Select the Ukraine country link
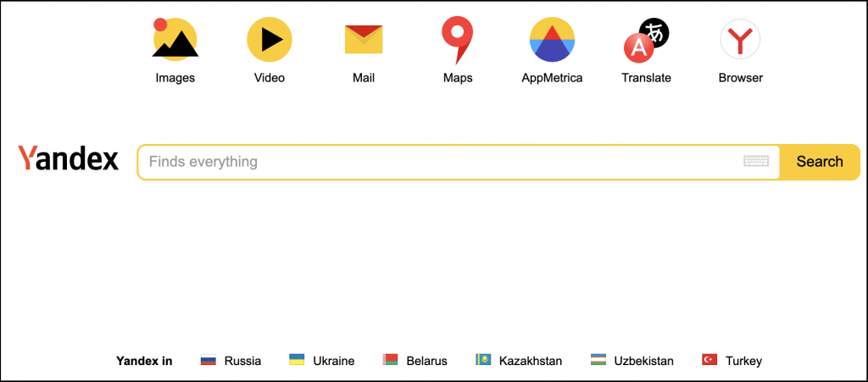The height and width of the screenshot is (382, 868). click(334, 361)
